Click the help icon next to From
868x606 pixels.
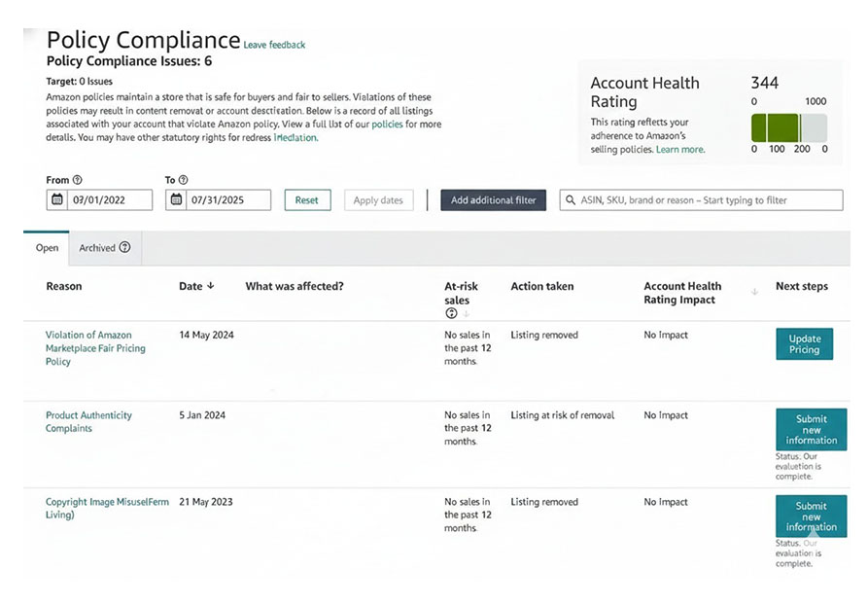coord(78,180)
